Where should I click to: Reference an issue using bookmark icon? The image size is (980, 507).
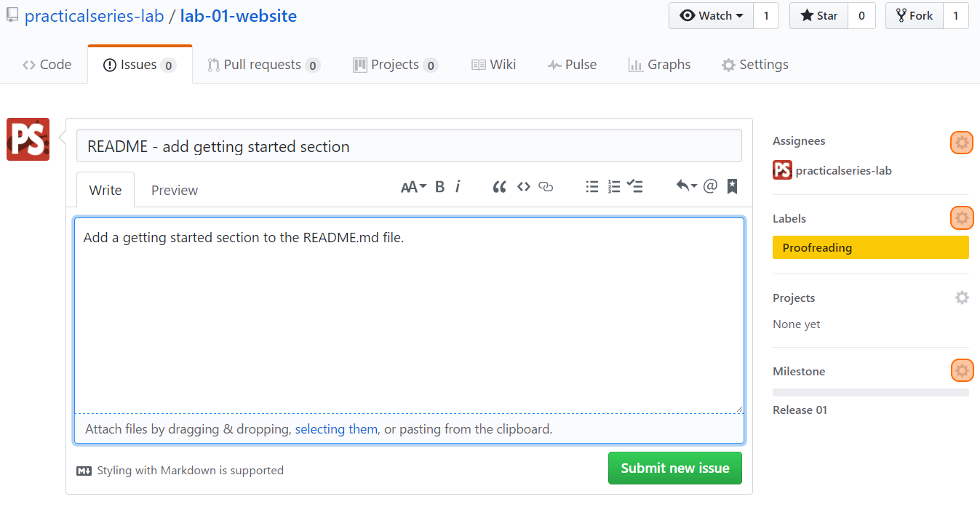[x=733, y=186]
